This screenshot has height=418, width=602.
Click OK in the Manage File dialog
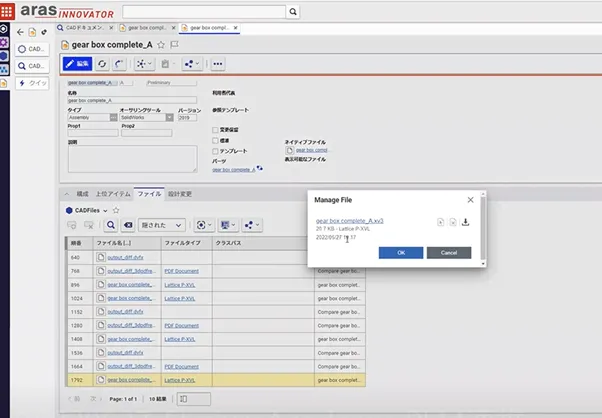(x=401, y=253)
